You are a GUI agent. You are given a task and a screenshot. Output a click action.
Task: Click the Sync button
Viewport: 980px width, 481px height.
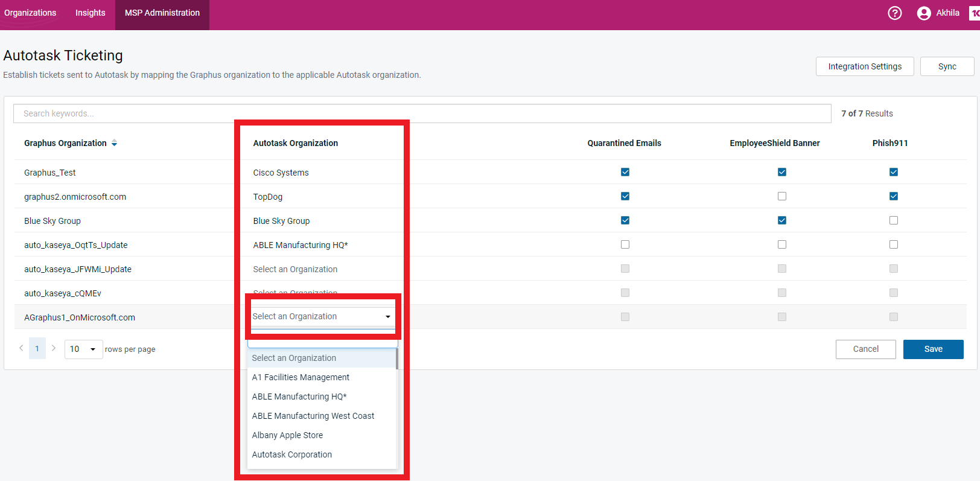pos(947,66)
